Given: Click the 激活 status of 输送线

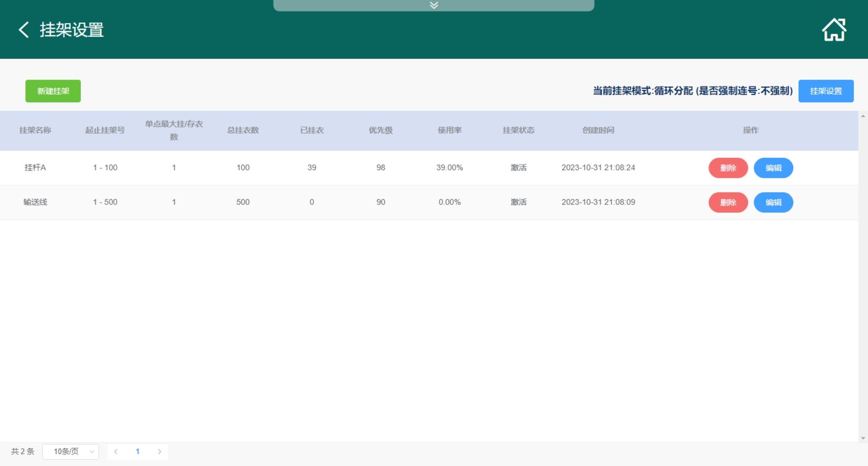Looking at the screenshot, I should pyautogui.click(x=519, y=202).
